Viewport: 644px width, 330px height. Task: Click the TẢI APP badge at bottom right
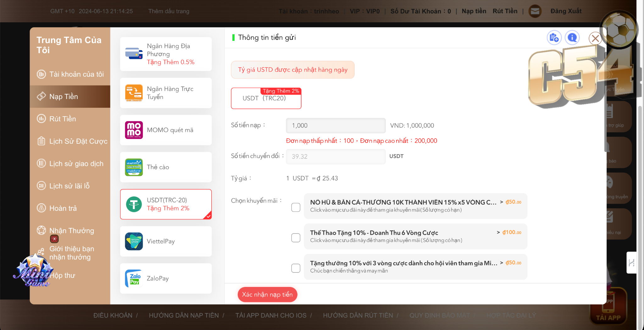[x=608, y=306]
